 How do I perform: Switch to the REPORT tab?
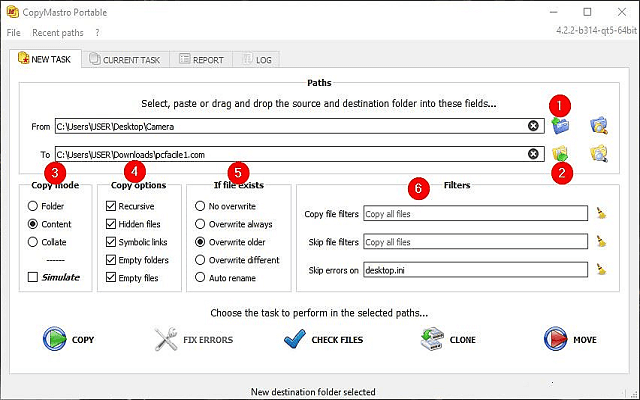(202, 60)
